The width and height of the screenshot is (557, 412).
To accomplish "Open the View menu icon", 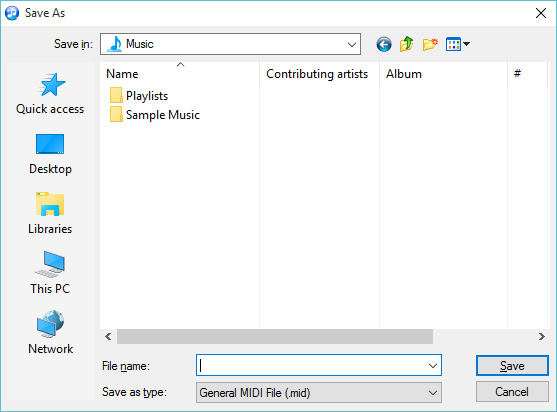I will coord(458,44).
